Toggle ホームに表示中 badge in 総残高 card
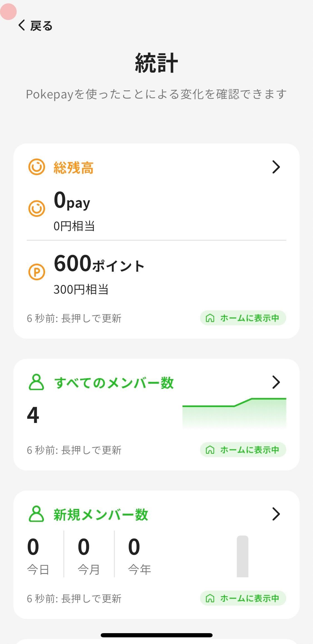The image size is (313, 644). click(243, 318)
